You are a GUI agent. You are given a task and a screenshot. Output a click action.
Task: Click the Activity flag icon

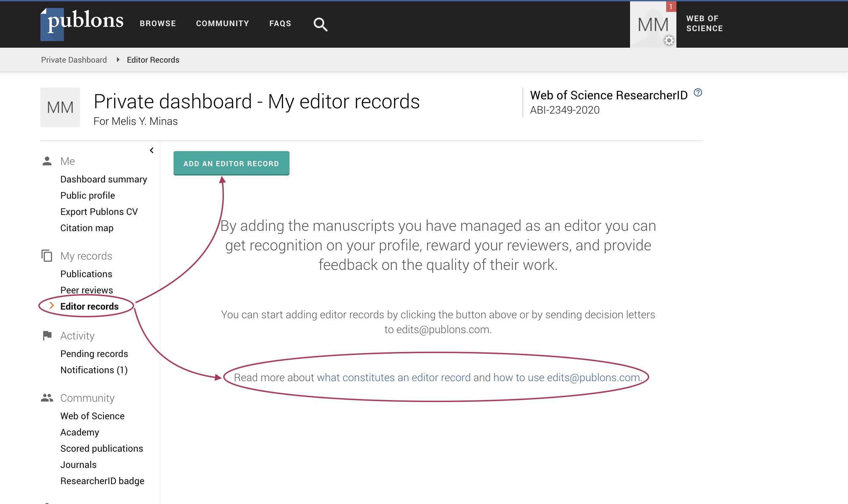pyautogui.click(x=47, y=335)
